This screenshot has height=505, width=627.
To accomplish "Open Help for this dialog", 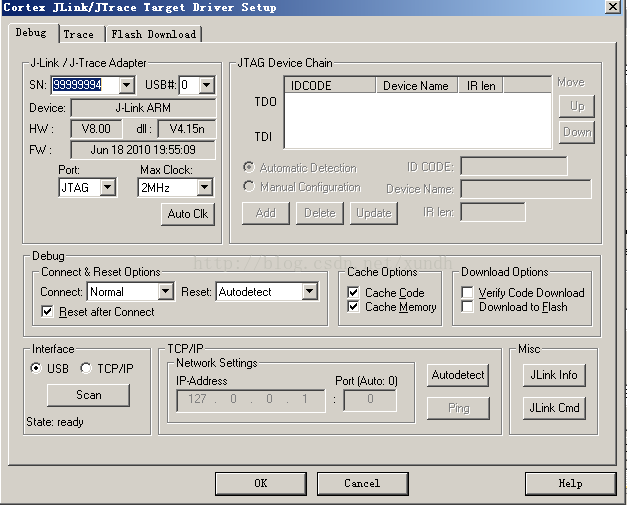I will (x=571, y=484).
